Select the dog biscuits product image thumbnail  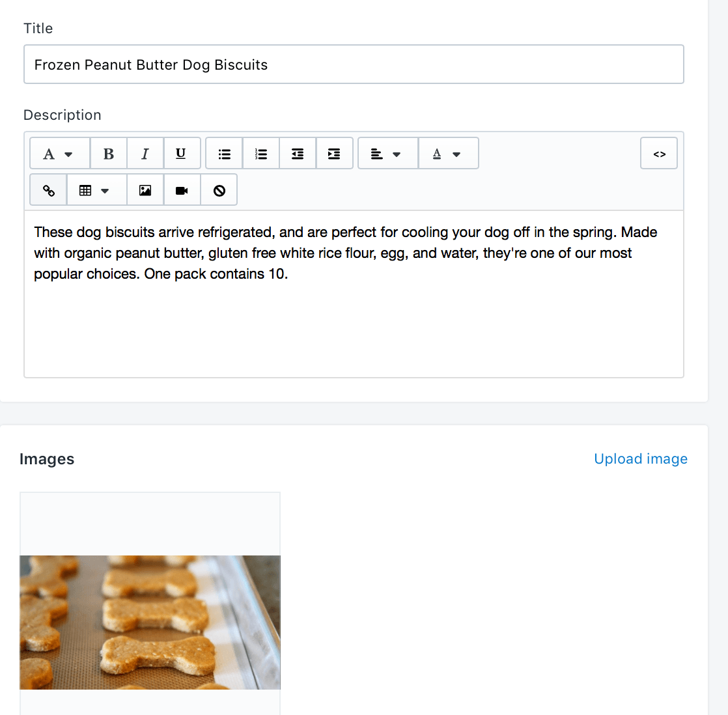coord(150,622)
